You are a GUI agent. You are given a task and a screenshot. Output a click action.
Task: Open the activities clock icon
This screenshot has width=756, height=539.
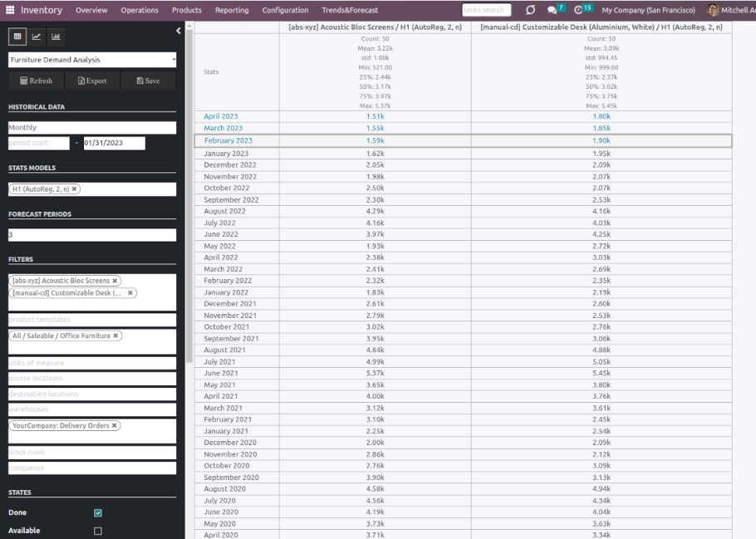coord(579,10)
